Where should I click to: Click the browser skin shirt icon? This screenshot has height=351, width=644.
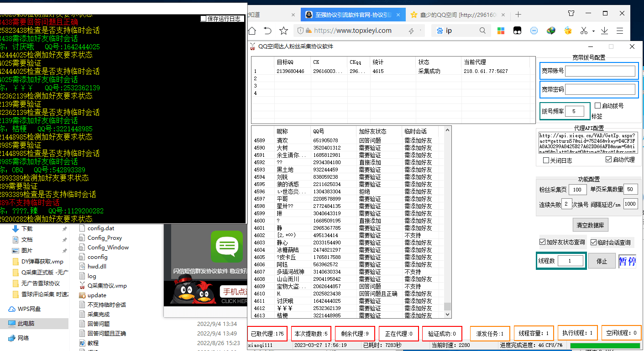point(572,13)
